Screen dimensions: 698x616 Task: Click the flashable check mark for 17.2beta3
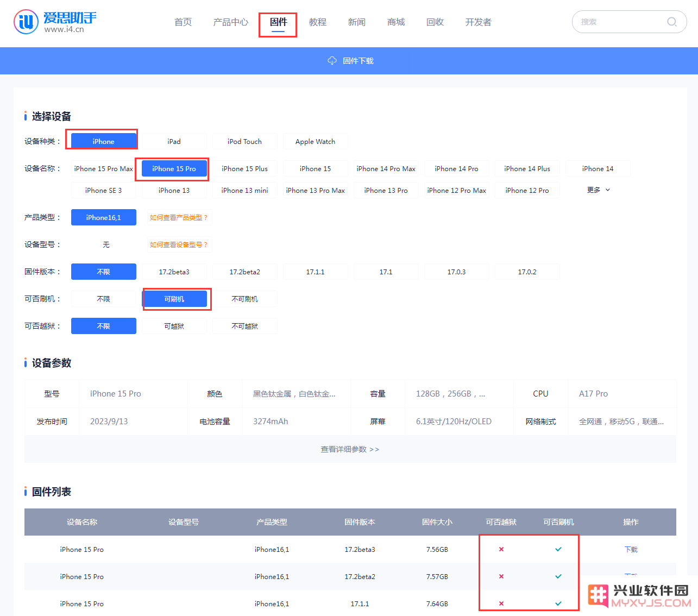pyautogui.click(x=558, y=549)
